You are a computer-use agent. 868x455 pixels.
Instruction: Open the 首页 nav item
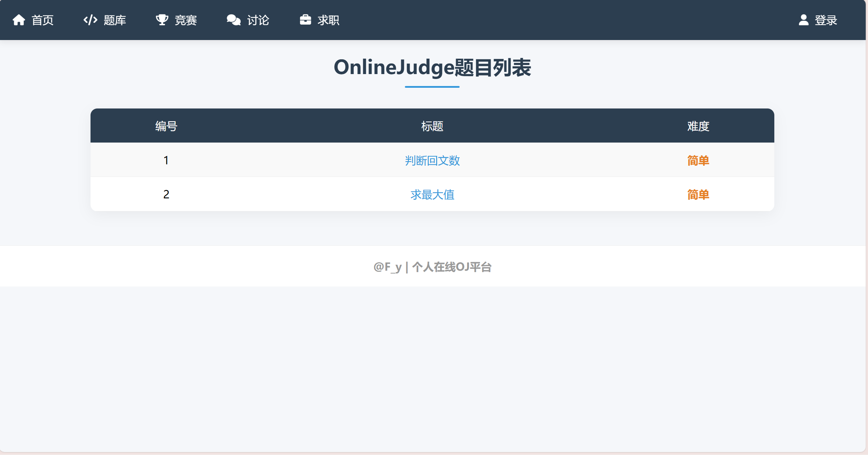(x=42, y=20)
